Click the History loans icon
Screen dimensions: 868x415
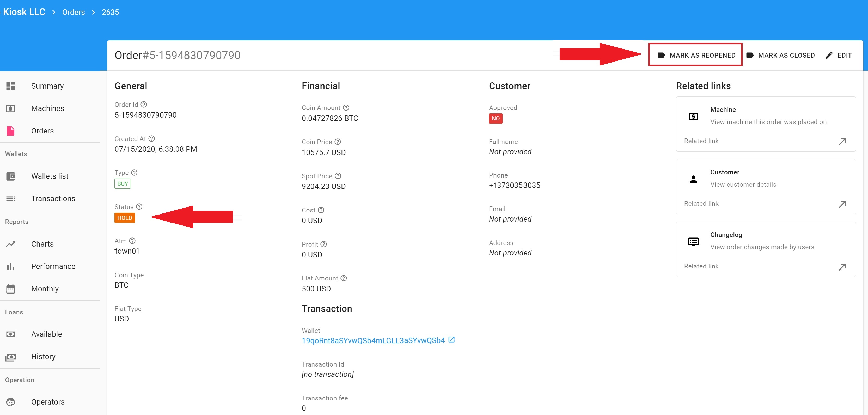click(x=10, y=357)
